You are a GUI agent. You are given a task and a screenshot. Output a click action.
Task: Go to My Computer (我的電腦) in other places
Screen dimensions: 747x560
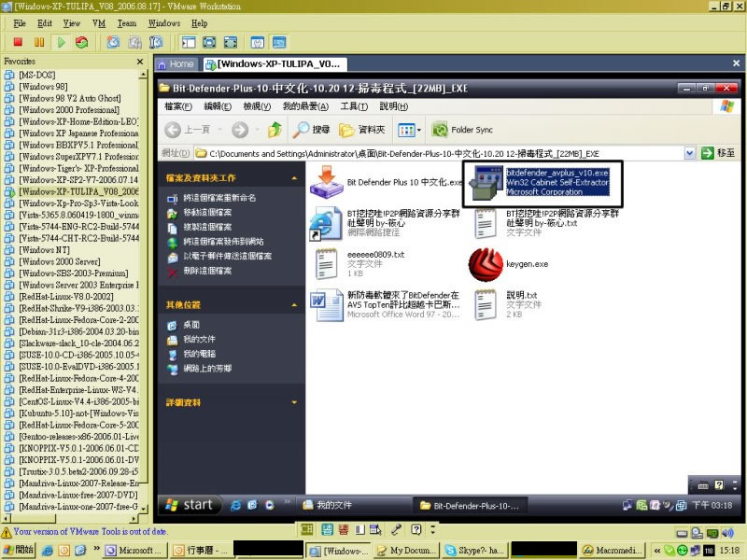200,354
